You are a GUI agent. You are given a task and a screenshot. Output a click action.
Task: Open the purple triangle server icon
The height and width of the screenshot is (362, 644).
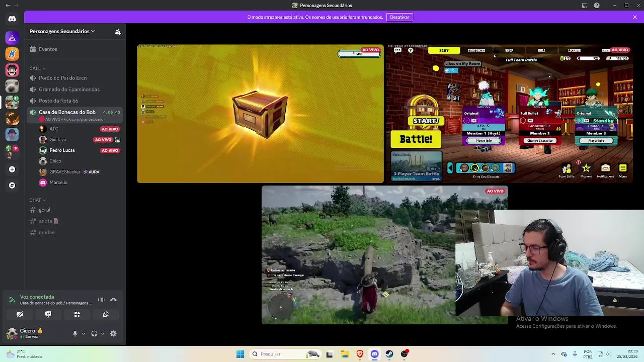[12, 38]
